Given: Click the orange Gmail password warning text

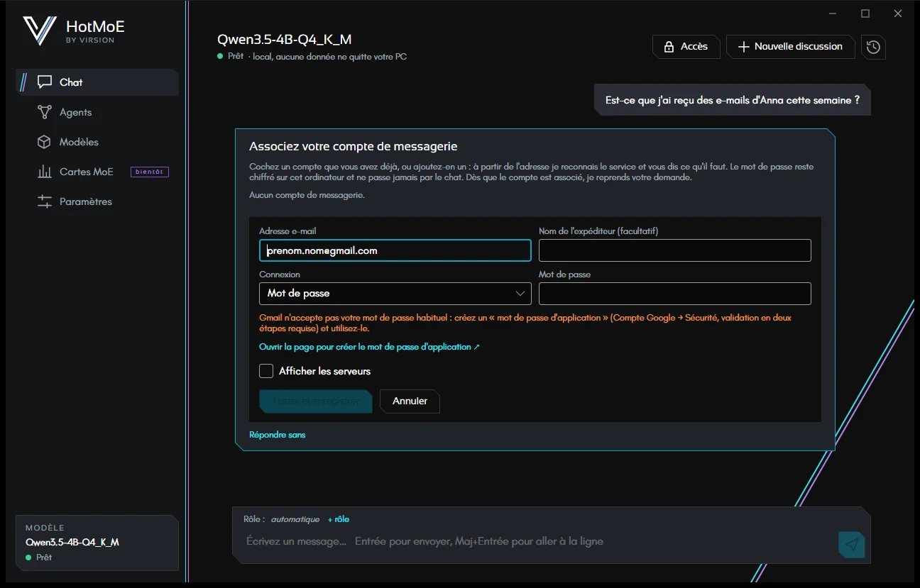Looking at the screenshot, I should coord(525,323).
